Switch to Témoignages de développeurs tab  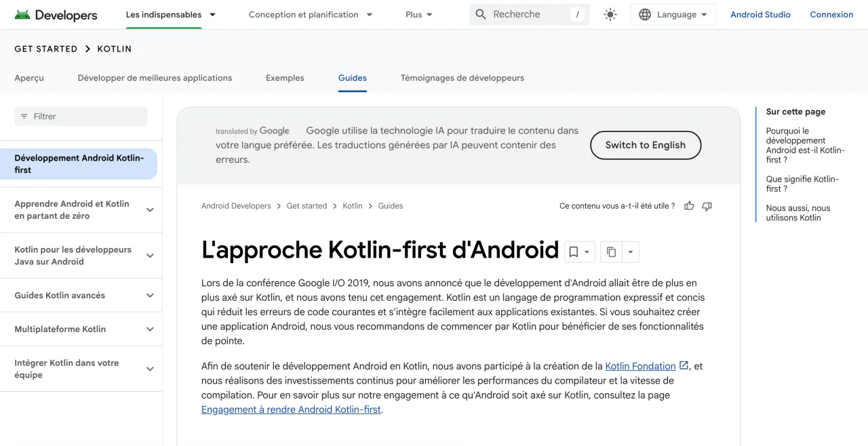pyautogui.click(x=462, y=78)
